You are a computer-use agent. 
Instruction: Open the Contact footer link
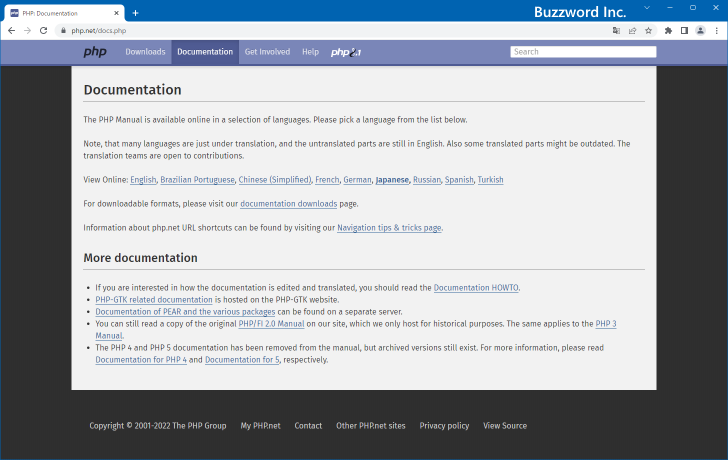coord(308,426)
